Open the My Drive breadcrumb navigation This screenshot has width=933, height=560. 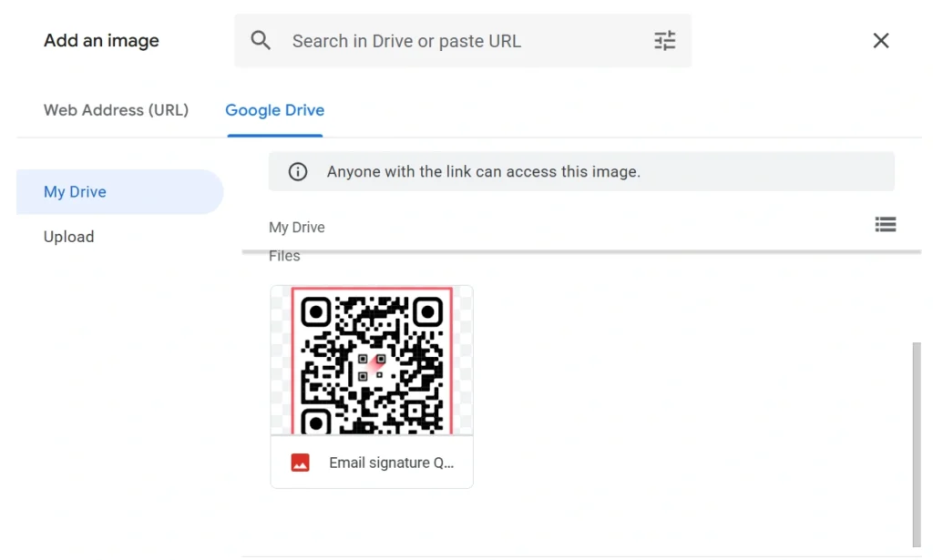click(296, 227)
